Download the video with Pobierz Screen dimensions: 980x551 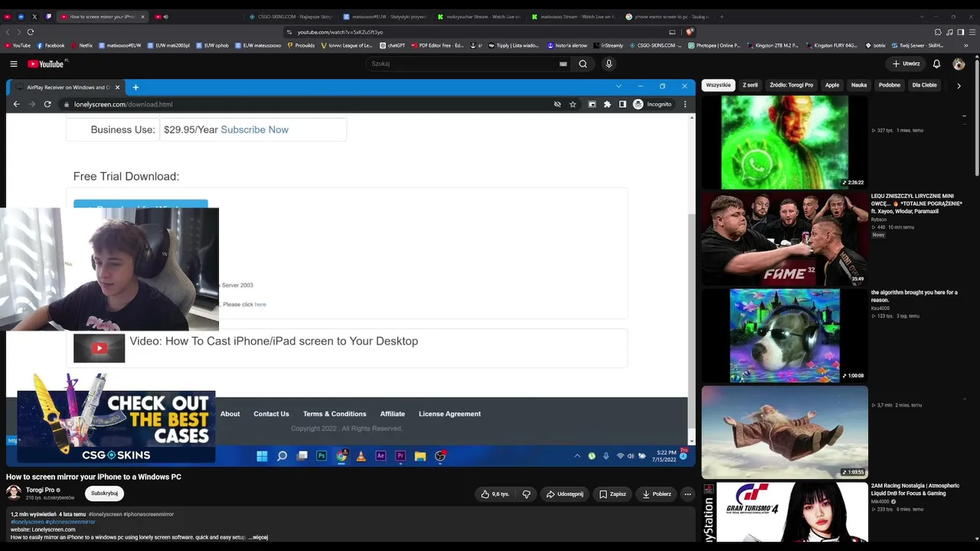pyautogui.click(x=657, y=494)
